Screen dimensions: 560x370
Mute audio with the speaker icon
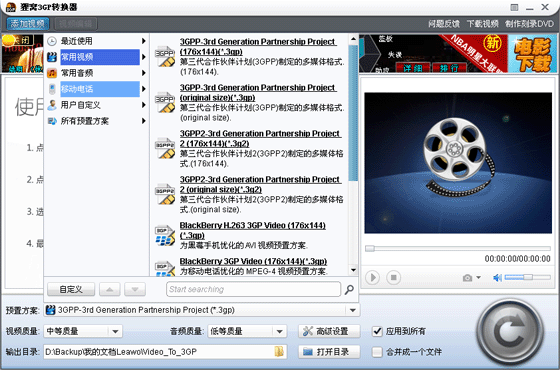tap(498, 278)
